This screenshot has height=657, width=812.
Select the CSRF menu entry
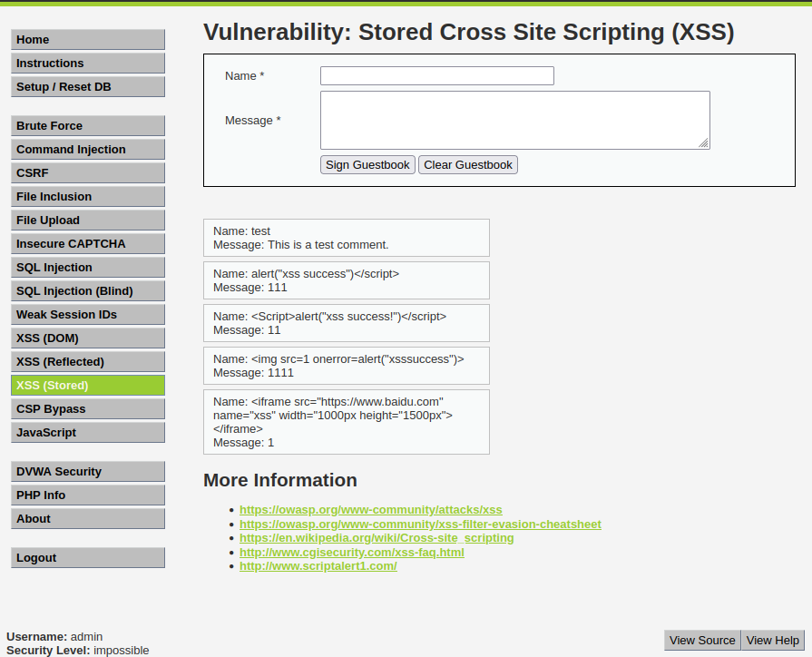pyautogui.click(x=88, y=173)
